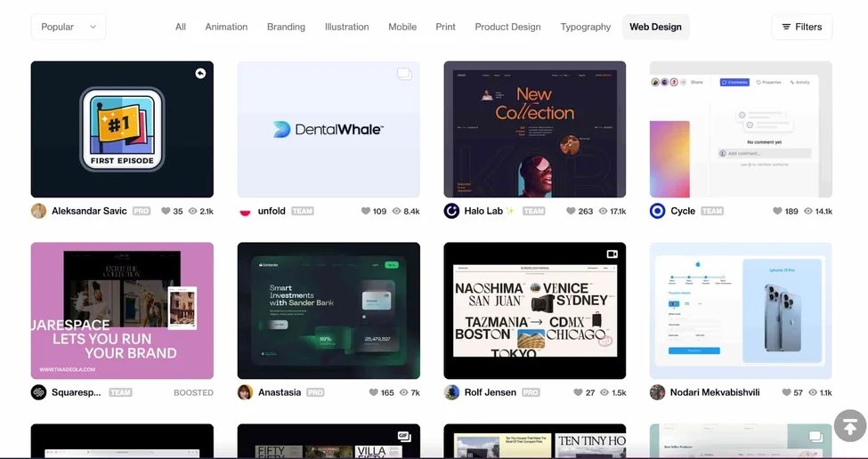Open Aleksandar Savic's profile link
The width and height of the screenshot is (868, 459).
click(89, 211)
